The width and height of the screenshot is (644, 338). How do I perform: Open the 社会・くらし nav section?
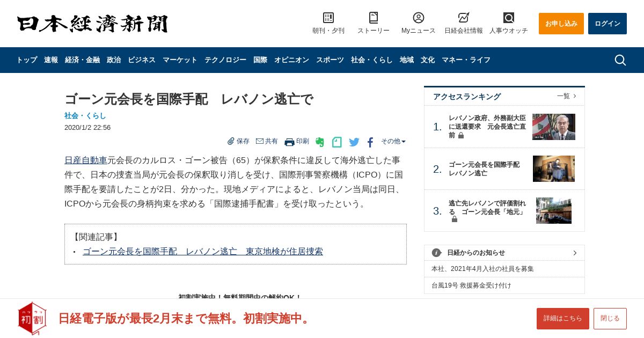tap(372, 60)
